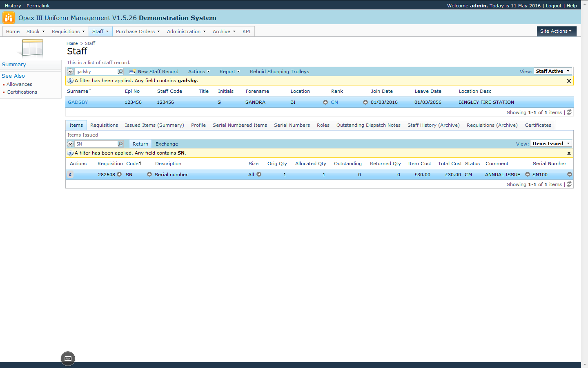Click arrow icon next to rank CM
Screen dimensions: 588x368
pyautogui.click(x=365, y=102)
